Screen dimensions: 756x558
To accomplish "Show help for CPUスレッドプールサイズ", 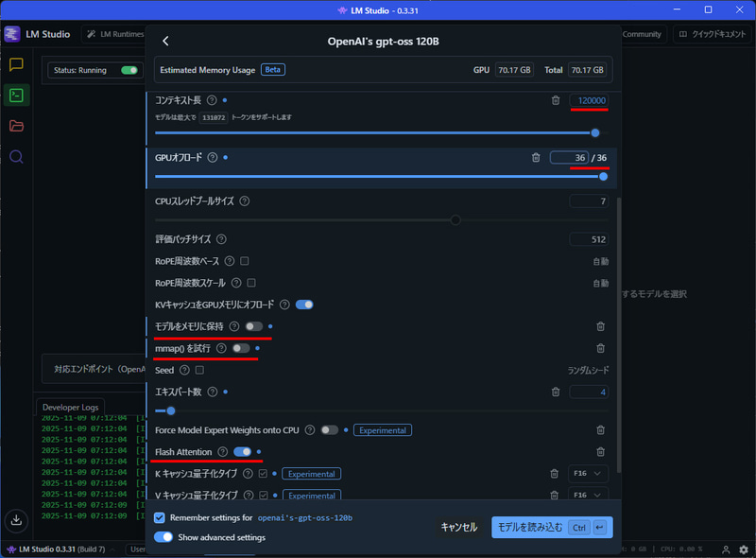I will coord(245,201).
